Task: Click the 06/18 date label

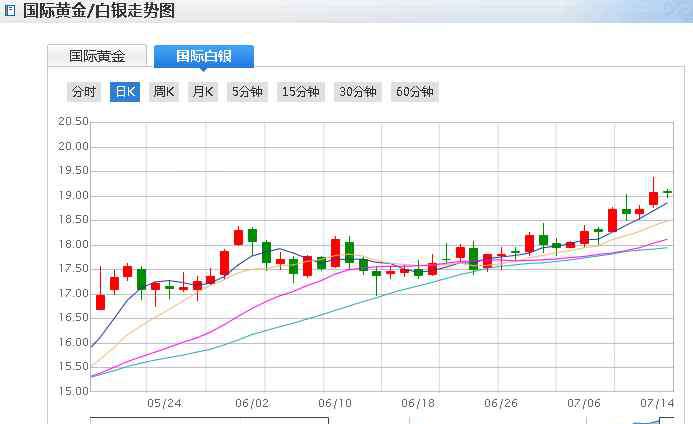Action: point(418,403)
